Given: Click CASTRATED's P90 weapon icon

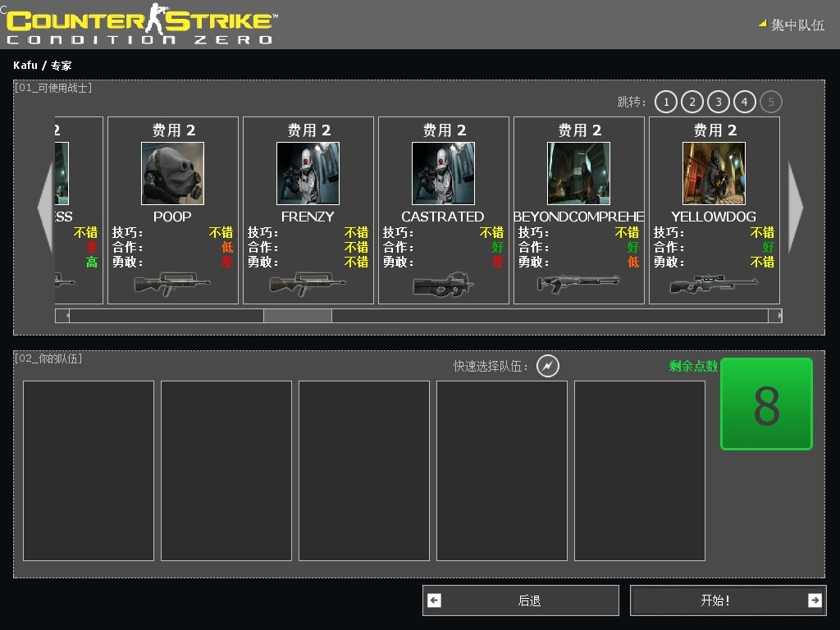Looking at the screenshot, I should pos(444,285).
